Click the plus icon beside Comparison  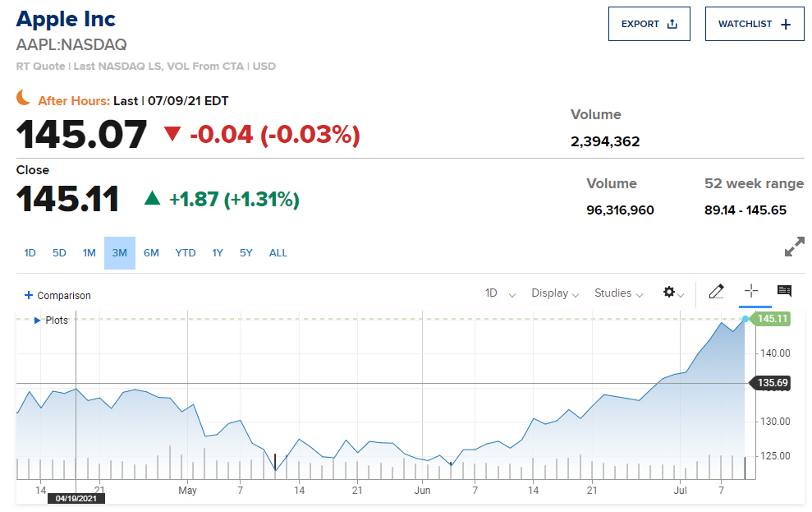[29, 296]
